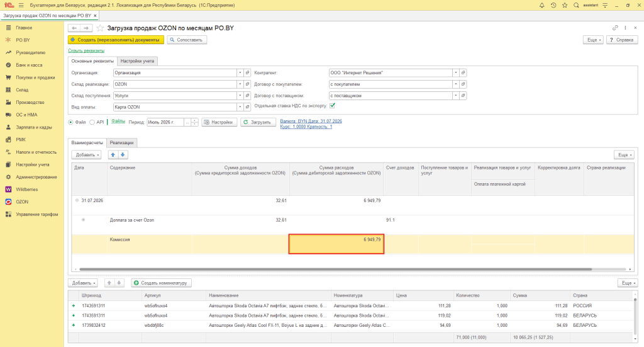Add this form to favorites star
Image resolution: width=644 pixels, height=347 pixels.
click(x=100, y=28)
